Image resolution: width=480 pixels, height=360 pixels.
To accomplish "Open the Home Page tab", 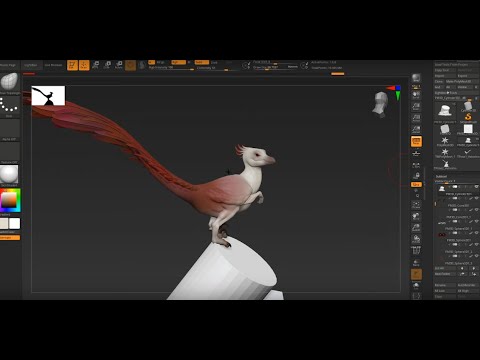I will click(x=8, y=65).
